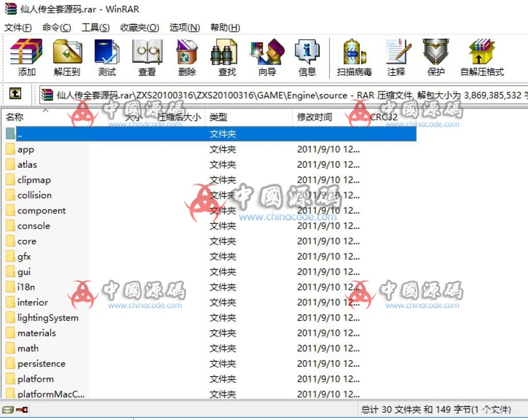Select the lightingSystem folder name
The width and height of the screenshot is (528, 420).
tap(48, 317)
